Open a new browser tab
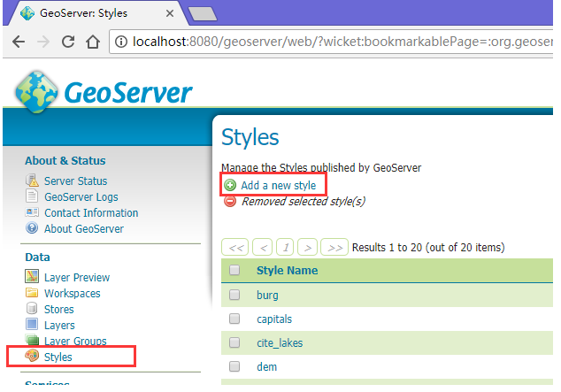The image size is (561, 392). pyautogui.click(x=203, y=14)
